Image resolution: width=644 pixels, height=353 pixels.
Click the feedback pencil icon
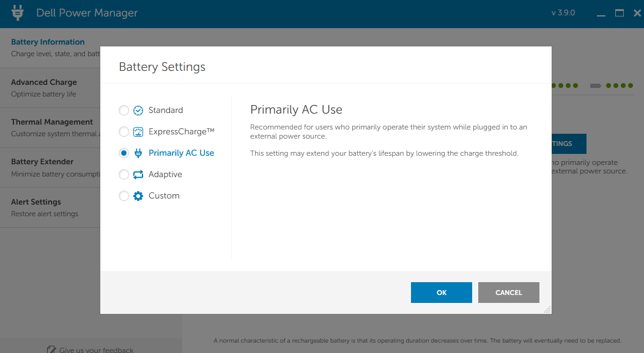[x=51, y=350]
